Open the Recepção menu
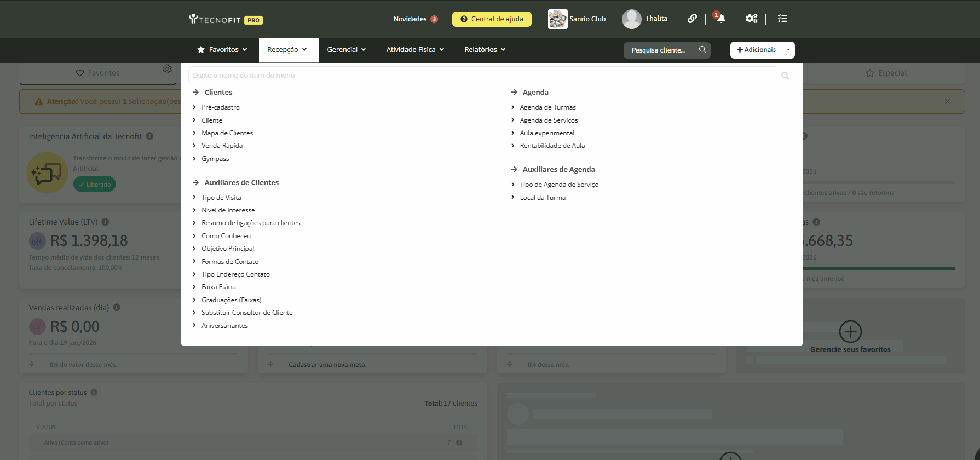The image size is (980, 460). tap(289, 50)
